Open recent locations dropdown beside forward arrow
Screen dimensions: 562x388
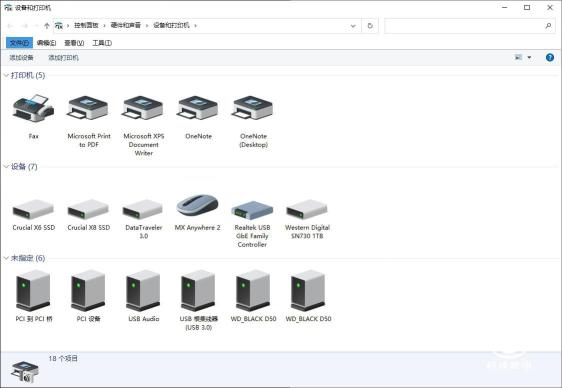(36, 26)
